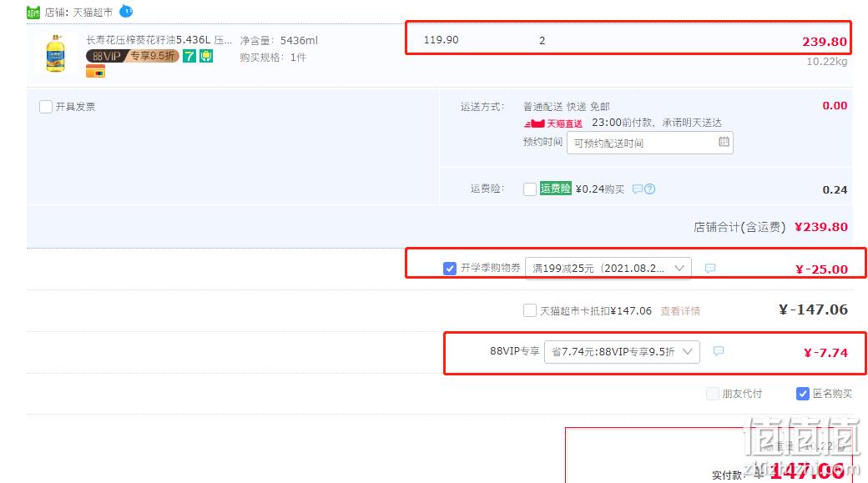Click the 23:00前付款, 承诺明天送达 text
The image size is (868, 483).
point(657,123)
